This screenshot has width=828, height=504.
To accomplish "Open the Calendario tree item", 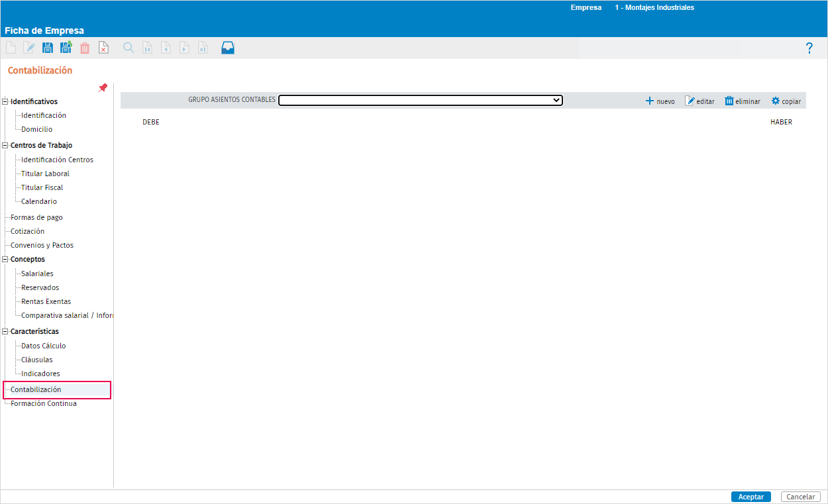I will (39, 201).
